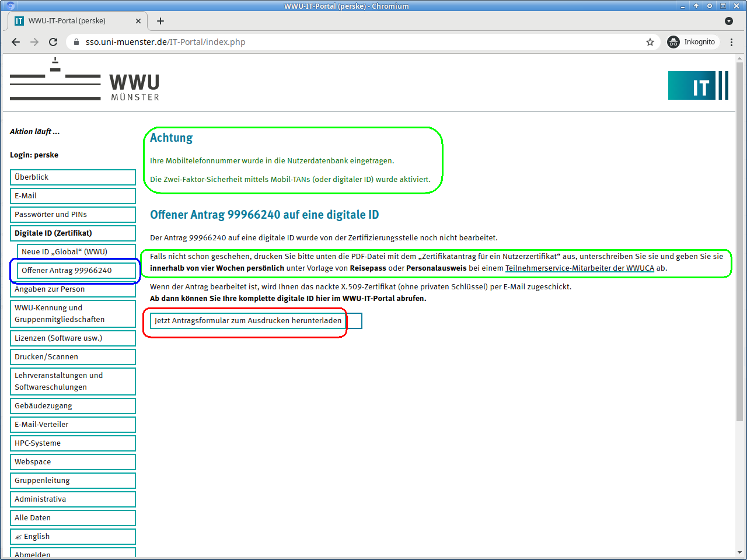Select Neue ID "Global" (WWU) submenu
747x560 pixels.
(76, 252)
